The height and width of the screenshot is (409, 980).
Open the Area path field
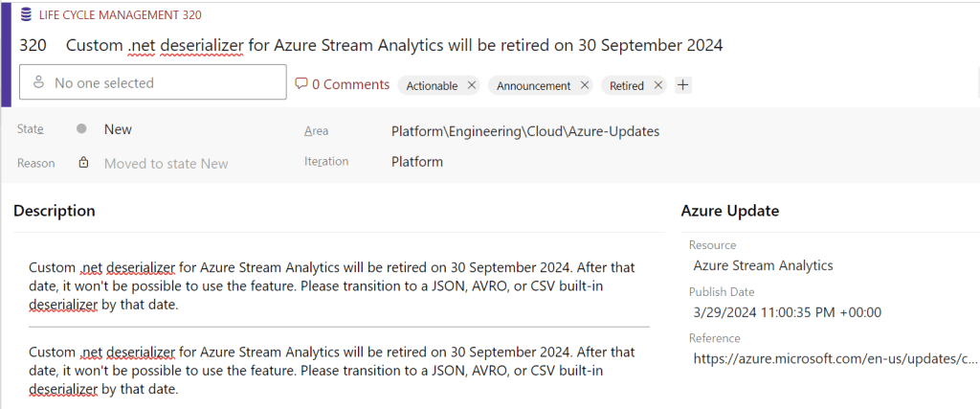524,130
